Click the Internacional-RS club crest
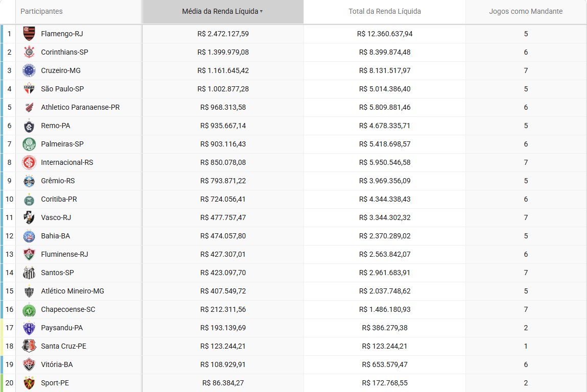This screenshot has width=587, height=392. [29, 162]
